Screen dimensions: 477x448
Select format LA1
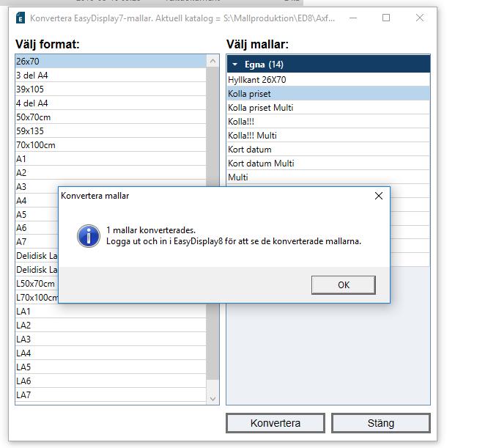coord(111,312)
